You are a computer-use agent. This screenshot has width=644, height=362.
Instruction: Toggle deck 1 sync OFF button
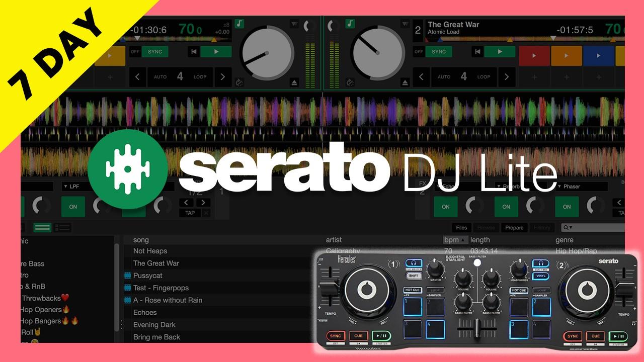point(135,51)
